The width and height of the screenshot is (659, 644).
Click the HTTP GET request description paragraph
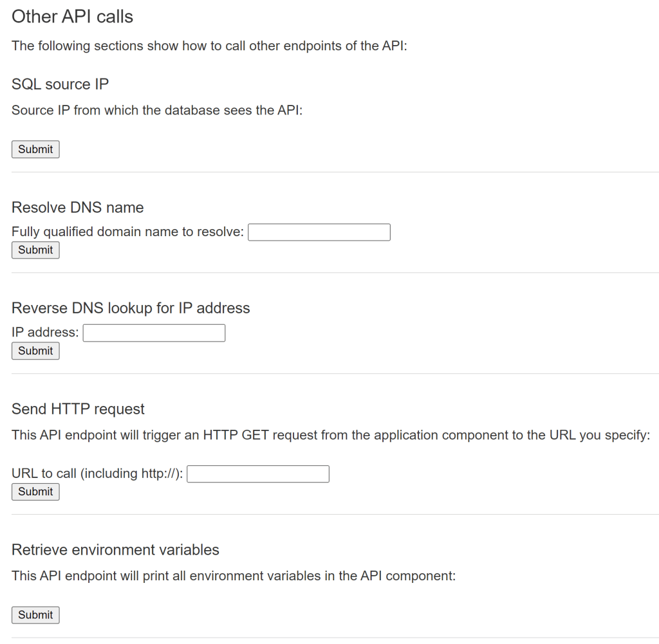[331, 435]
